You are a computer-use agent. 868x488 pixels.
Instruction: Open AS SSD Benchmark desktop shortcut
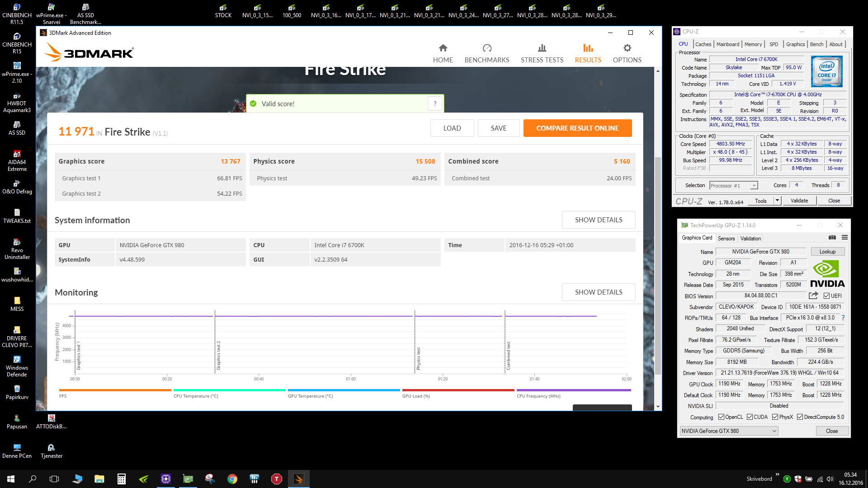pyautogui.click(x=85, y=14)
